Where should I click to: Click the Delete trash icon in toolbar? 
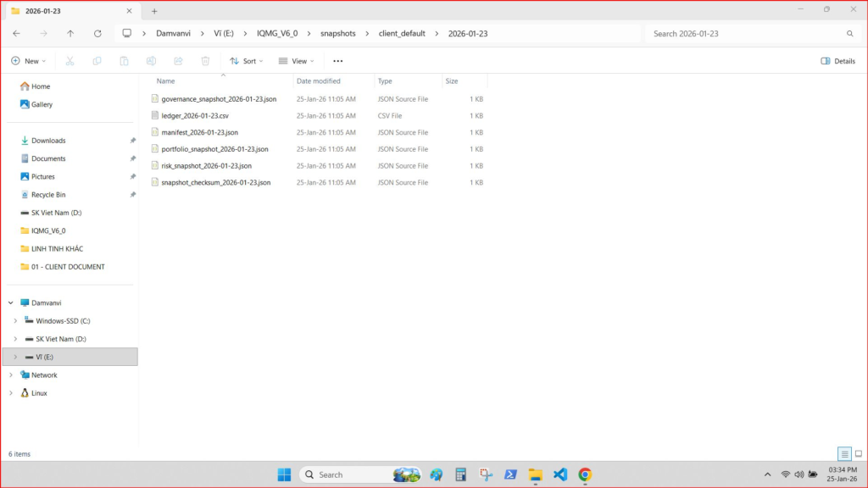click(205, 61)
